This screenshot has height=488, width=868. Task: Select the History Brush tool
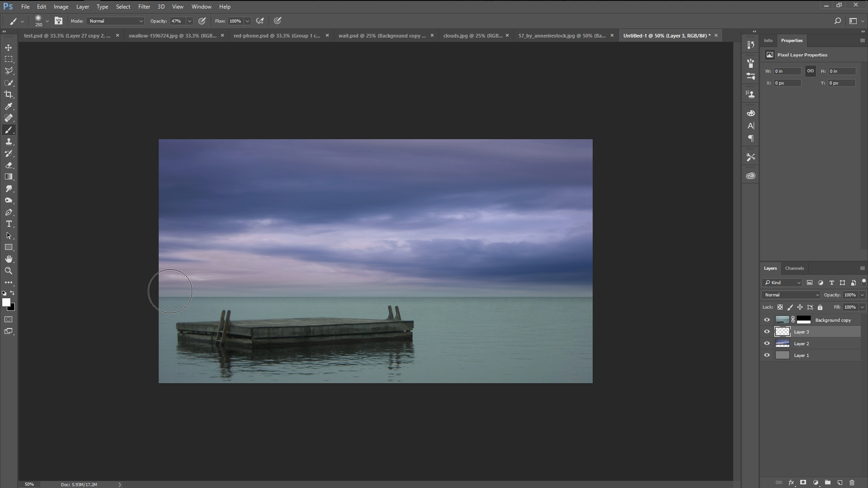9,154
